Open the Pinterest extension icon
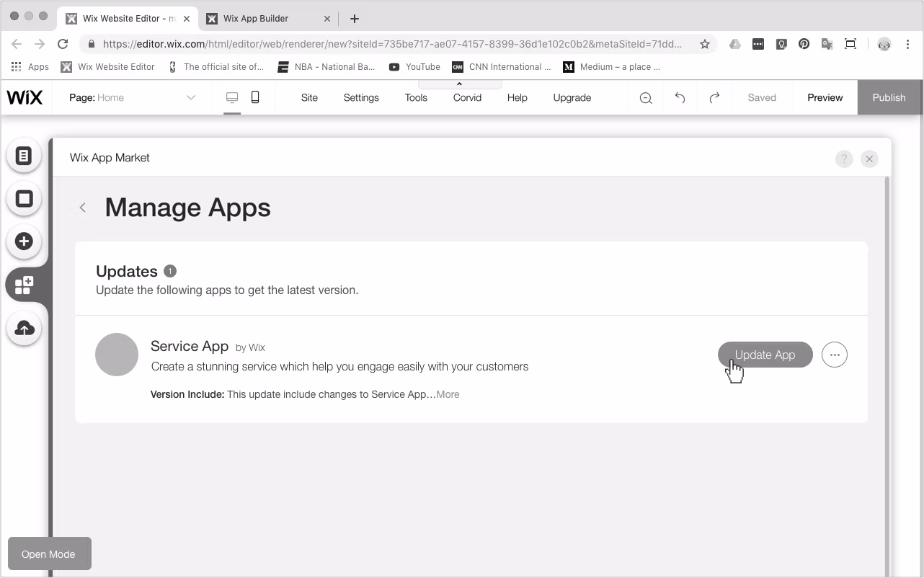This screenshot has width=924, height=578. click(804, 44)
